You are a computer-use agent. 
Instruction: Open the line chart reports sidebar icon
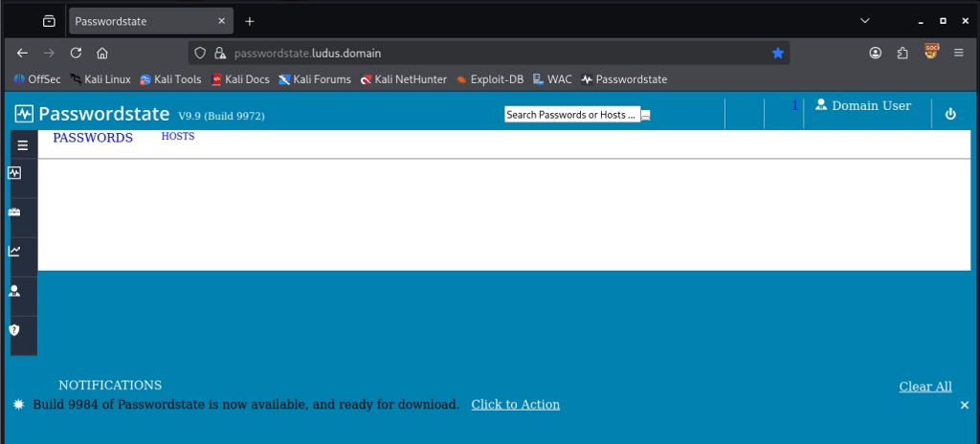click(x=14, y=252)
